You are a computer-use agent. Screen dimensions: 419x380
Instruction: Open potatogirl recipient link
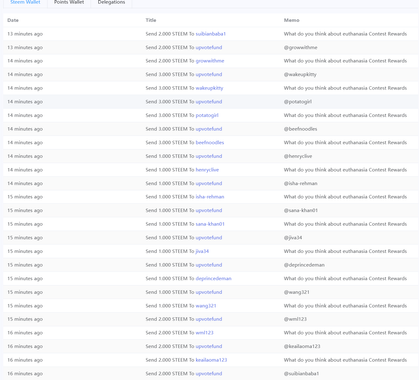[207, 115]
